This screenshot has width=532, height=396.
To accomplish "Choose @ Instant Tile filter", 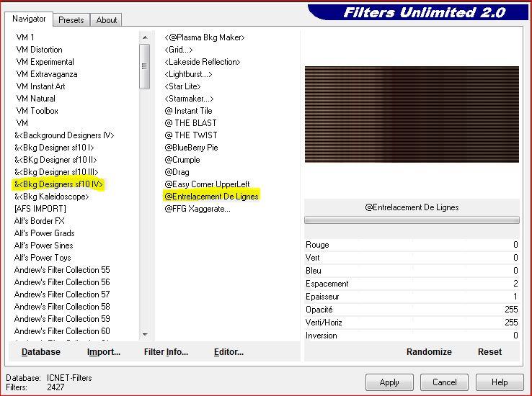I will tap(188, 110).
